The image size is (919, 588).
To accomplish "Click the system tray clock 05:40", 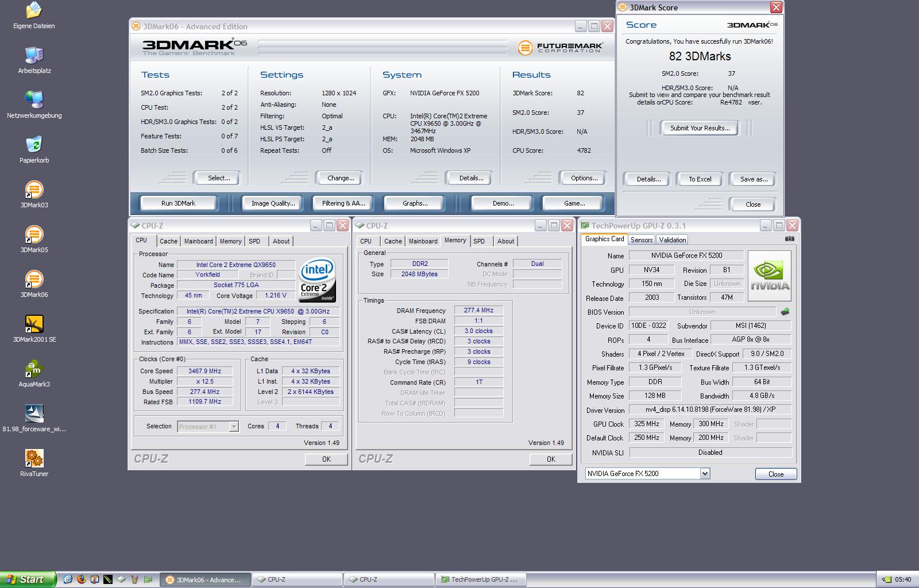I will point(903,579).
